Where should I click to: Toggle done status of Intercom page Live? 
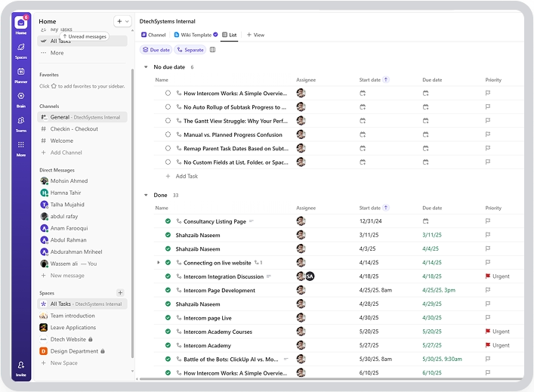click(x=168, y=318)
